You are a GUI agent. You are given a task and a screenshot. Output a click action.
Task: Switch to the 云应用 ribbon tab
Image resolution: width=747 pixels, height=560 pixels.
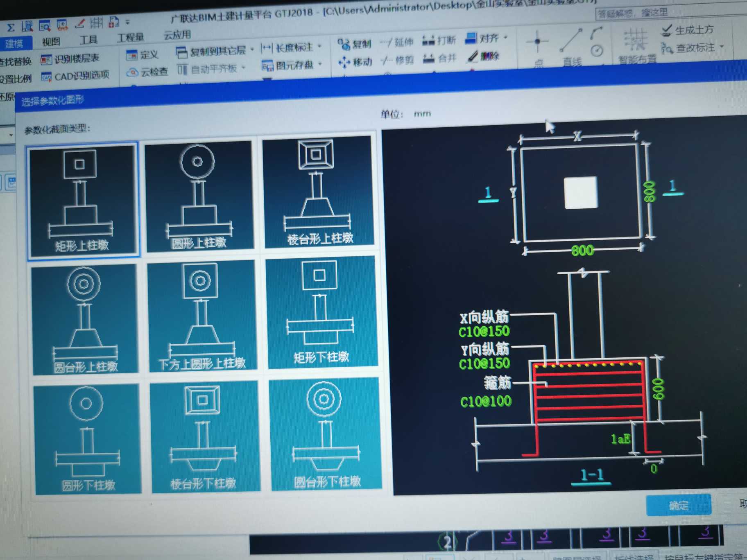(x=177, y=35)
